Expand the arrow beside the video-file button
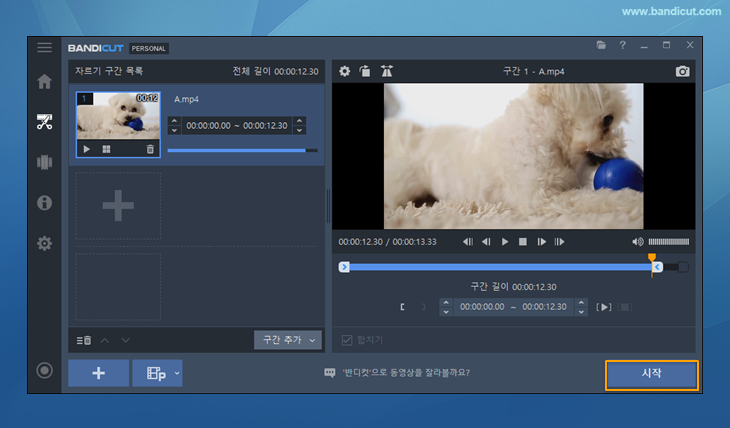The width and height of the screenshot is (730, 428). 177,373
